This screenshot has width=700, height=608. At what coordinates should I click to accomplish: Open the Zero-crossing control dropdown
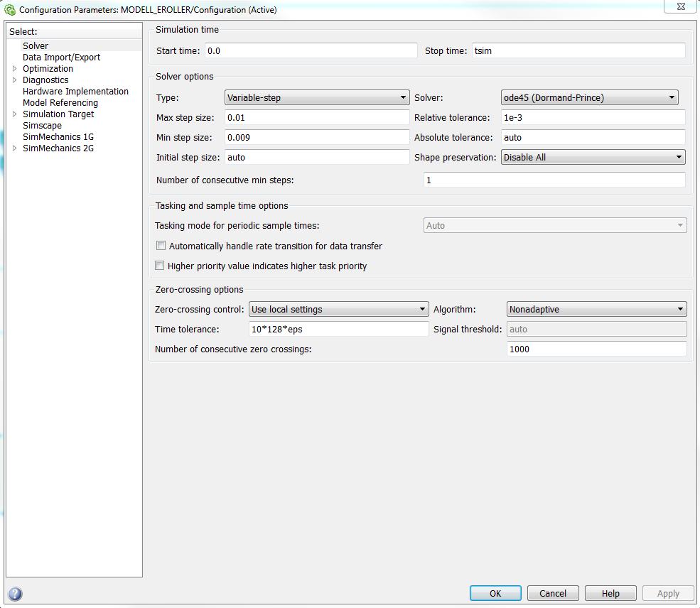point(338,309)
